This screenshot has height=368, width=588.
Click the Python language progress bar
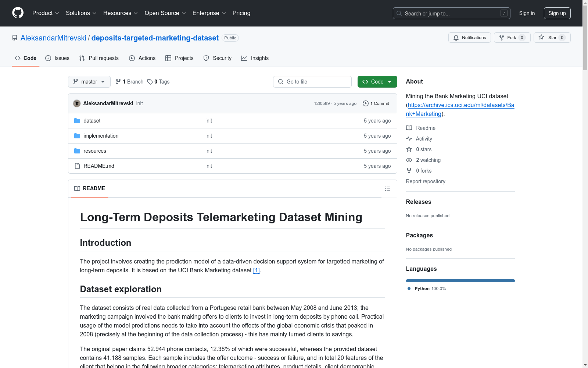(460, 281)
